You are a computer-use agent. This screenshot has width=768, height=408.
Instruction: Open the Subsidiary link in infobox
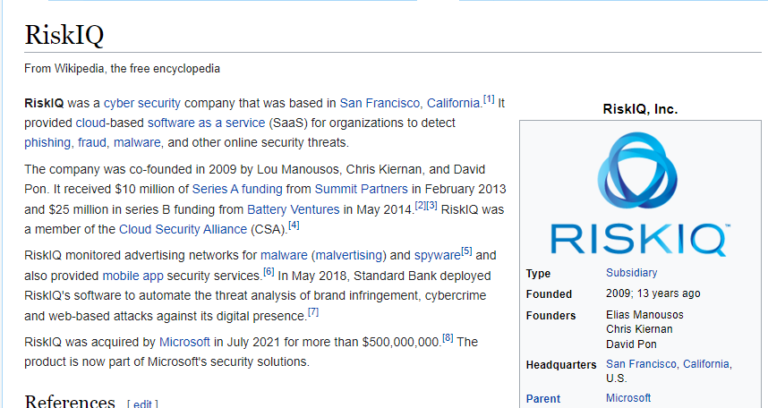click(x=631, y=272)
